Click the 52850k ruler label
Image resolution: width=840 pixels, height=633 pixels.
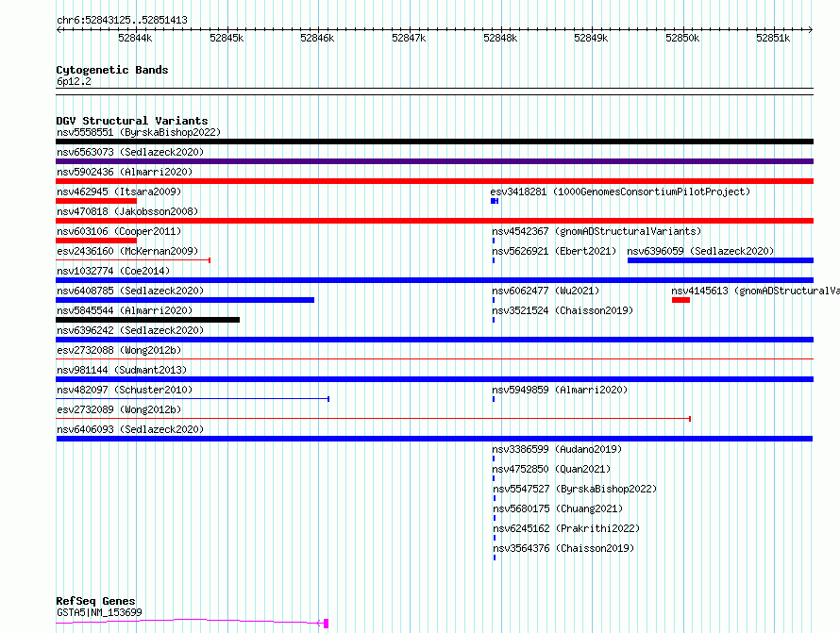tap(682, 38)
